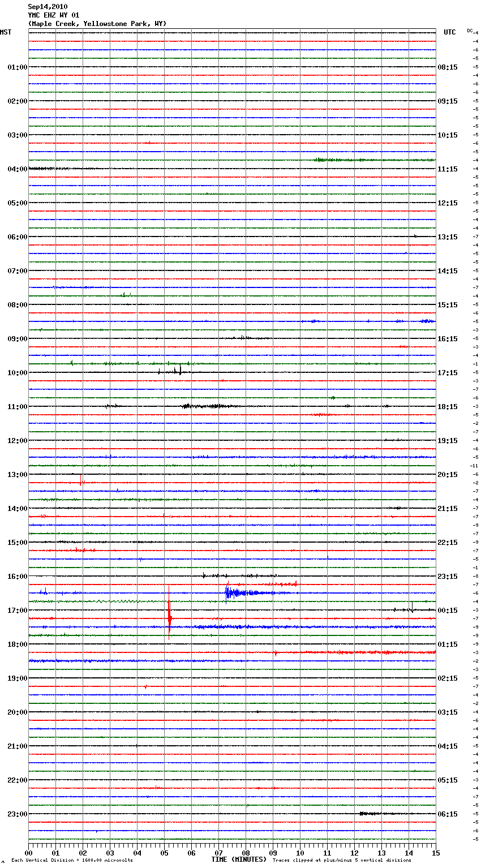Click the '00:15' UTC time label
The height and width of the screenshot is (868, 481).
pyautogui.click(x=448, y=611)
